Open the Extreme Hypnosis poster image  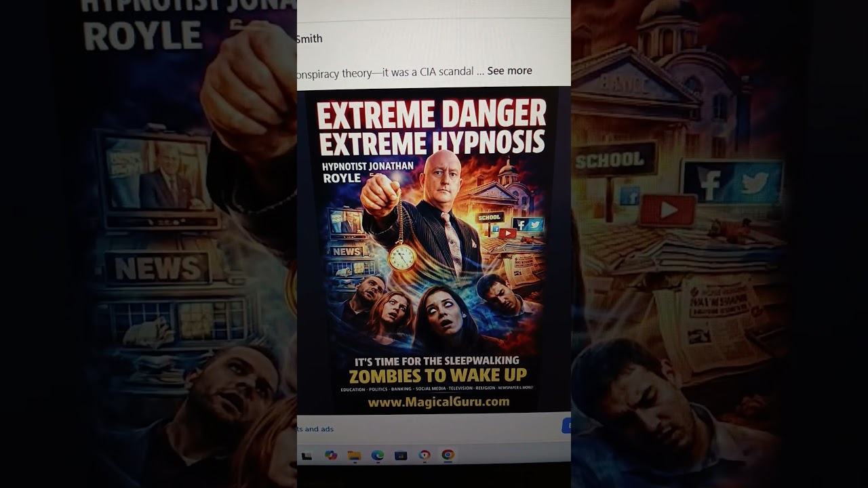click(431, 250)
